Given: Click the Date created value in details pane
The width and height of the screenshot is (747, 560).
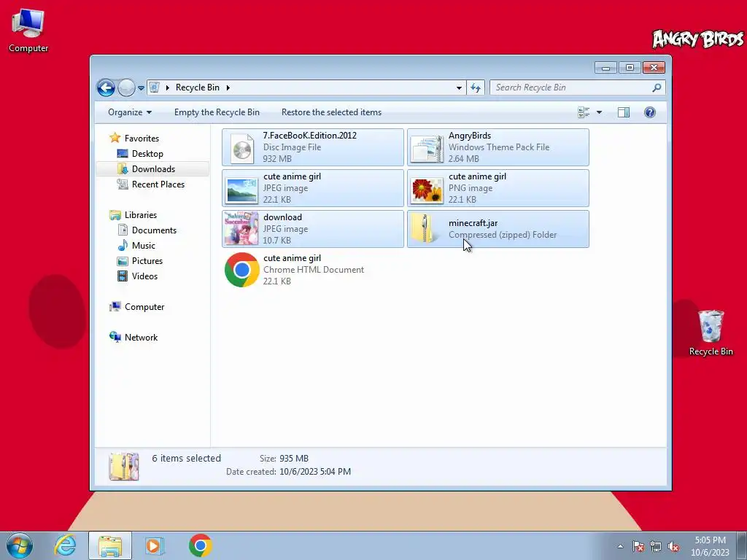Looking at the screenshot, I should click(x=315, y=472).
